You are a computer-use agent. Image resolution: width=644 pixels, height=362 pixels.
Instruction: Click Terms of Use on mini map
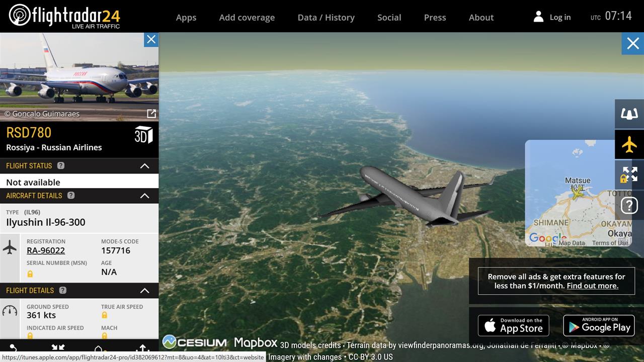click(610, 243)
